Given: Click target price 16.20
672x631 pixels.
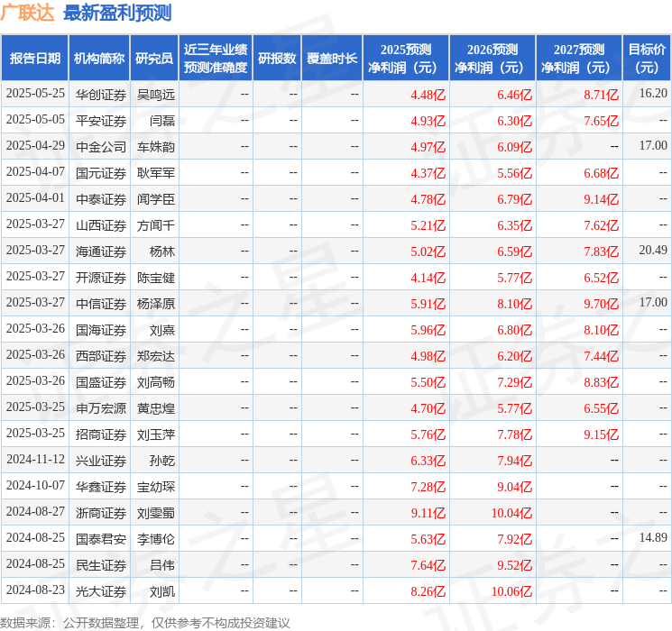Looking at the screenshot, I should coord(653,93).
